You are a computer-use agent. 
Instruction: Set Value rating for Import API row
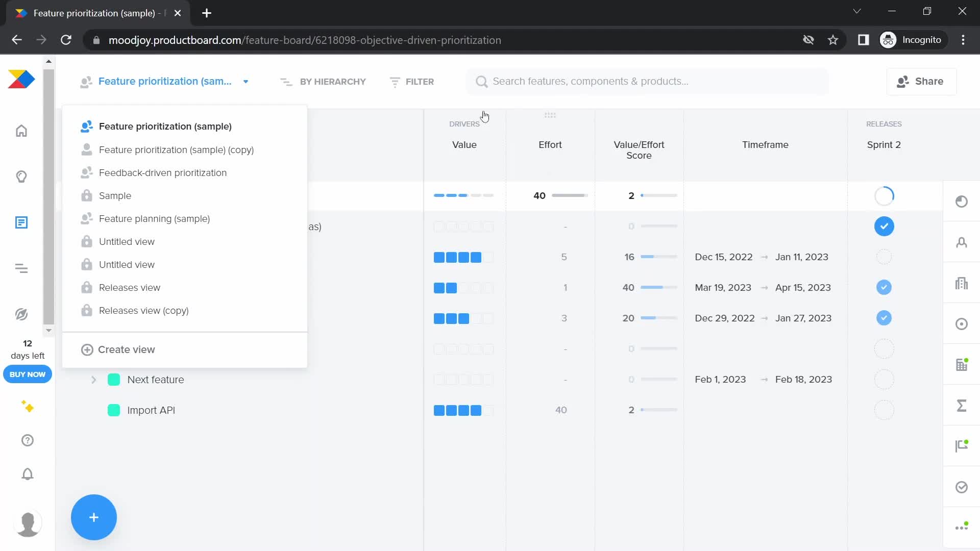pos(463,410)
